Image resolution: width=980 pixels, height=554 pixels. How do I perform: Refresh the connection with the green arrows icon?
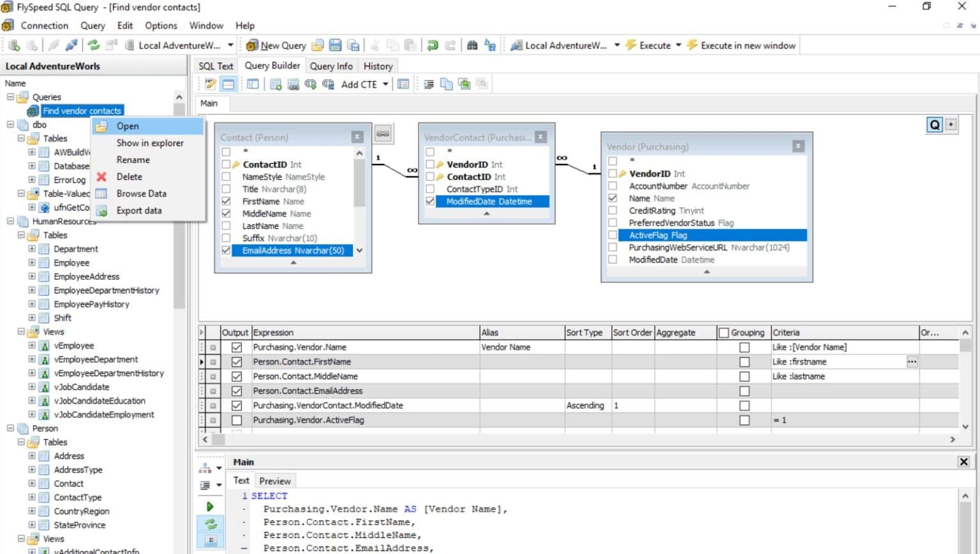point(93,45)
